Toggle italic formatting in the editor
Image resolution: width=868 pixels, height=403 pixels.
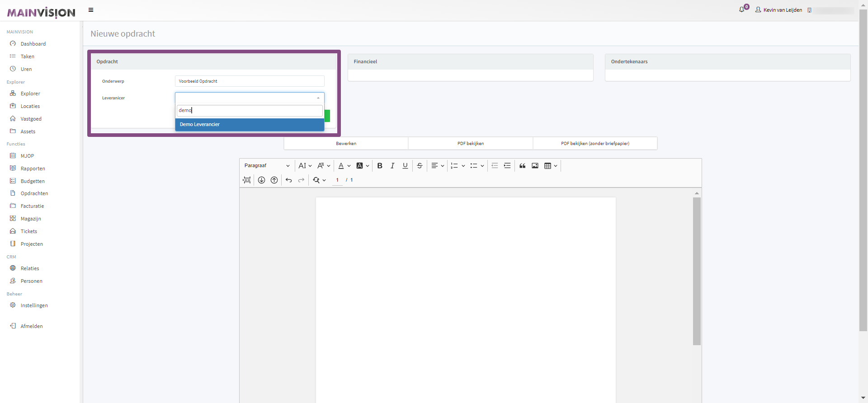[392, 166]
